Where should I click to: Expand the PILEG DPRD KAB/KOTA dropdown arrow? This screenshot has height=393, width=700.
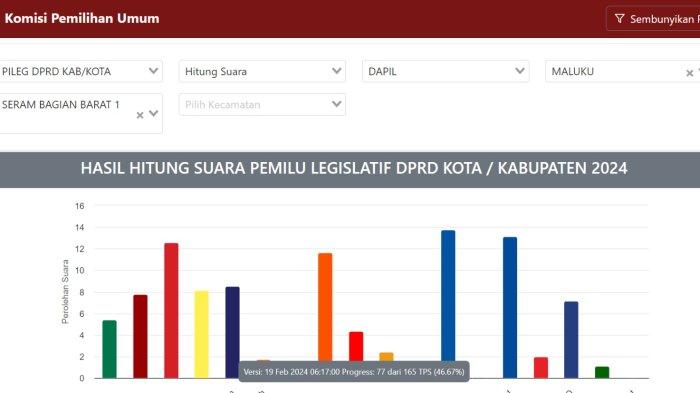[153, 71]
